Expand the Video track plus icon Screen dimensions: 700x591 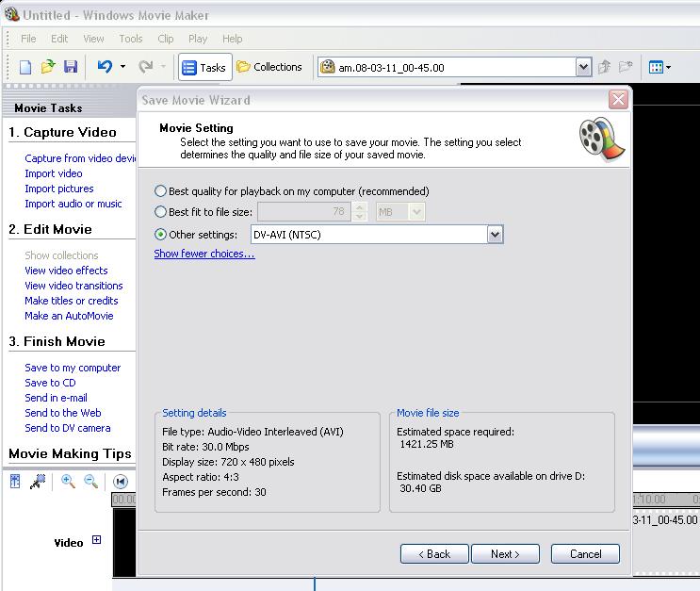point(96,539)
